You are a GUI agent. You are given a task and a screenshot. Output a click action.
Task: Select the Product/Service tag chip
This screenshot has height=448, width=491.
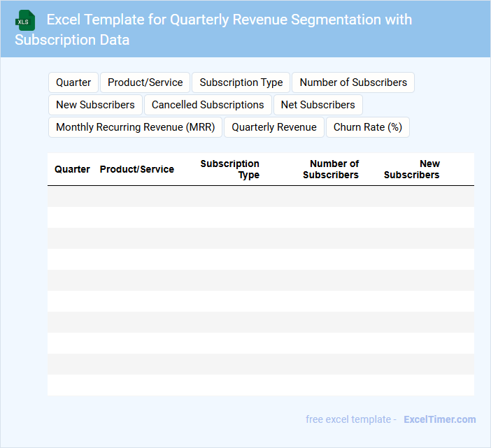click(145, 82)
